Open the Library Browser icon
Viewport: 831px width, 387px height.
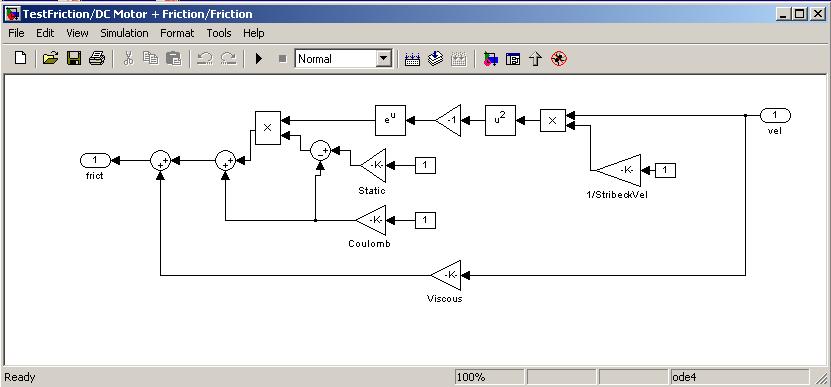click(490, 59)
